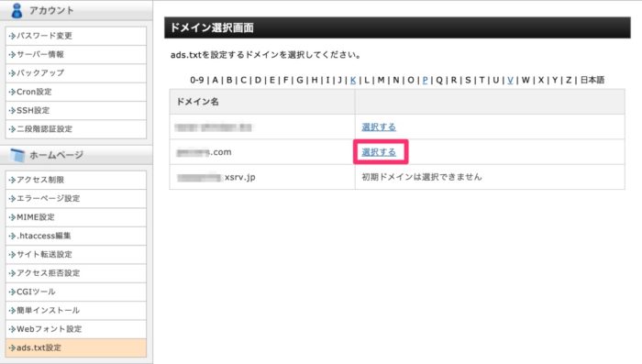Click the ホームページ section icon

coord(17,155)
